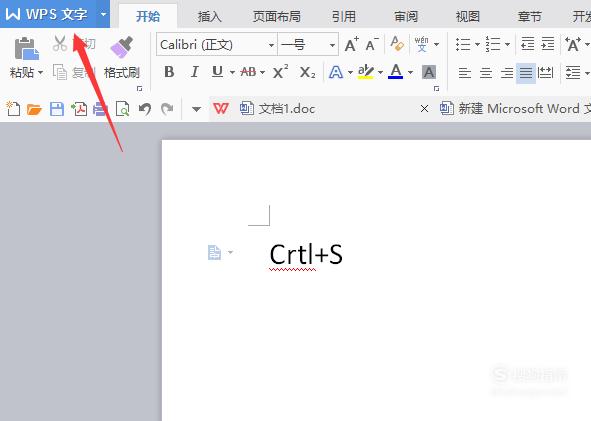This screenshot has width=591, height=421.
Task: Click the Crtl+S text in document
Action: tap(306, 254)
